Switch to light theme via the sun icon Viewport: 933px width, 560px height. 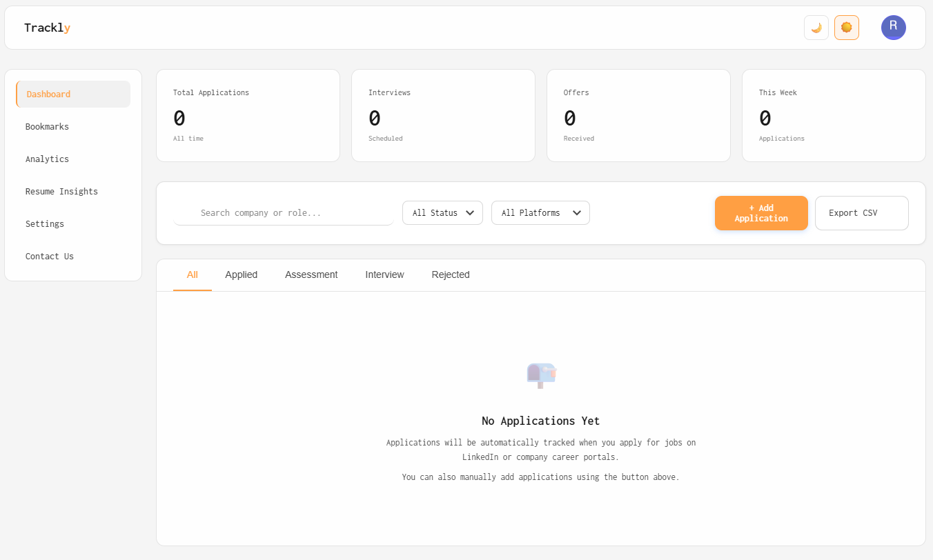(x=847, y=28)
